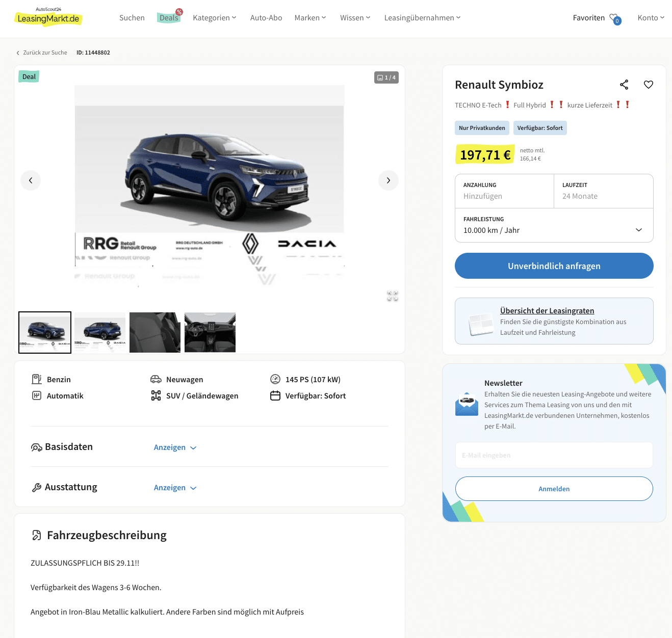Screen dimensions: 672x638
Task: Click the ID: 11448802 text
Action: click(x=93, y=53)
